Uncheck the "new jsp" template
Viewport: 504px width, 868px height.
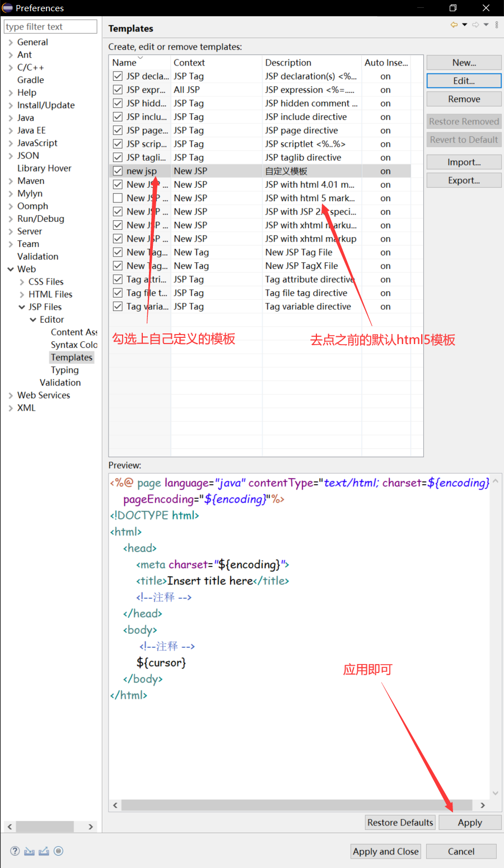tap(118, 170)
